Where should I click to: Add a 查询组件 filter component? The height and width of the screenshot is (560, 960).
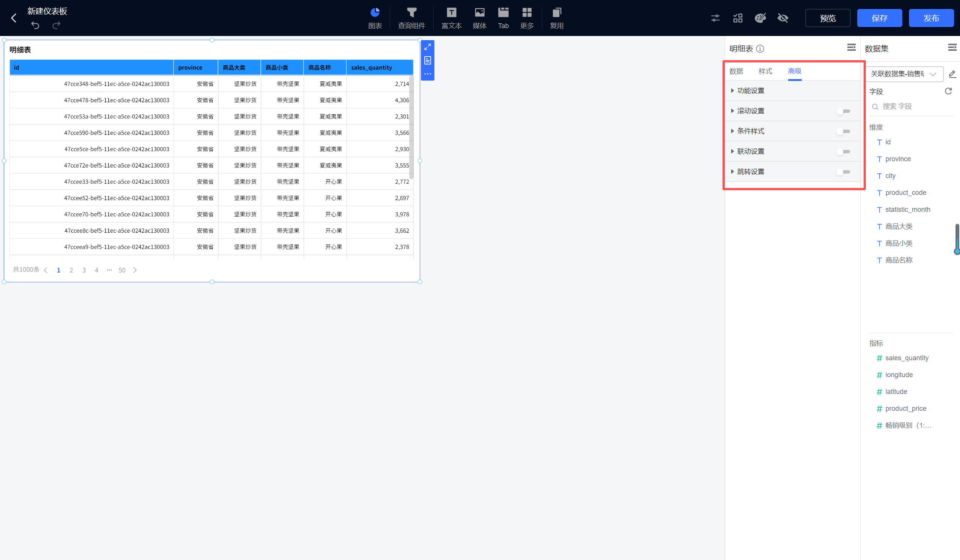click(412, 18)
